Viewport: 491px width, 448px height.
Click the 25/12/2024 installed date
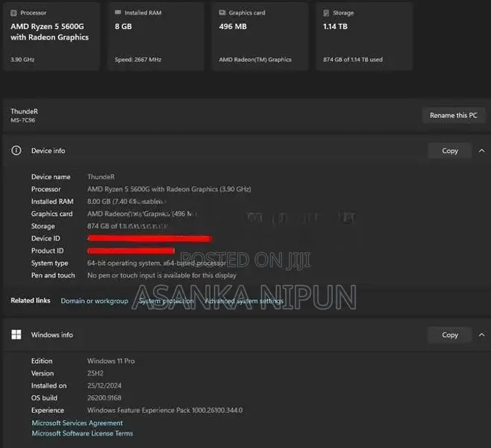coord(104,386)
